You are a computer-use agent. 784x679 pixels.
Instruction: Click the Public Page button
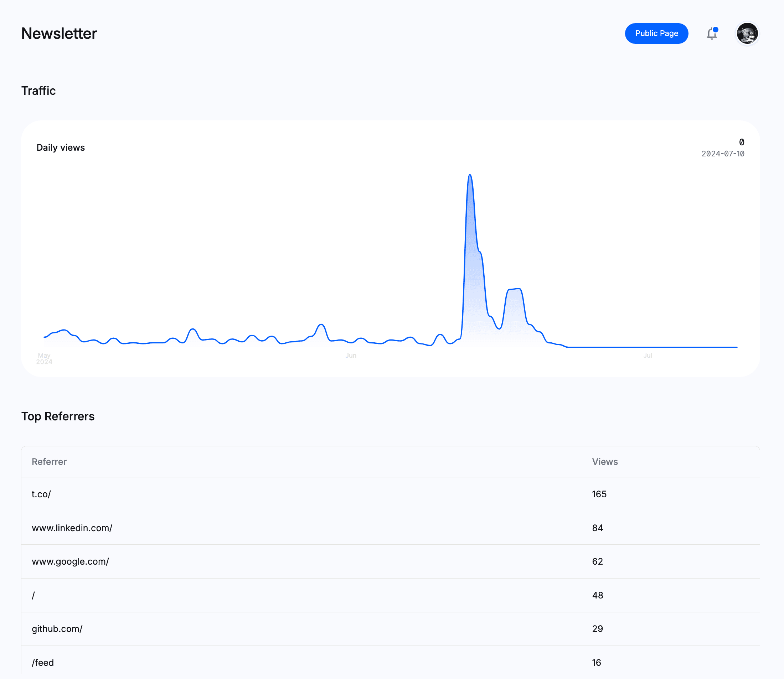click(x=657, y=33)
